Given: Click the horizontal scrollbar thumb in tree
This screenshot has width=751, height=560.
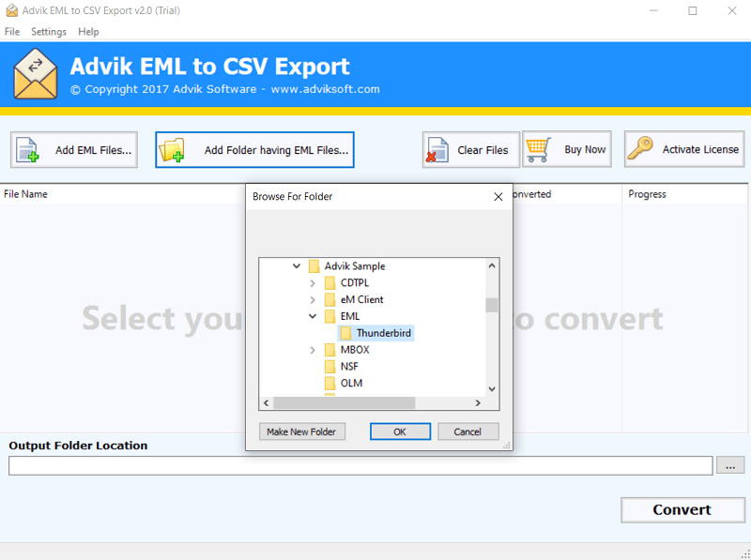Looking at the screenshot, I should coord(344,403).
